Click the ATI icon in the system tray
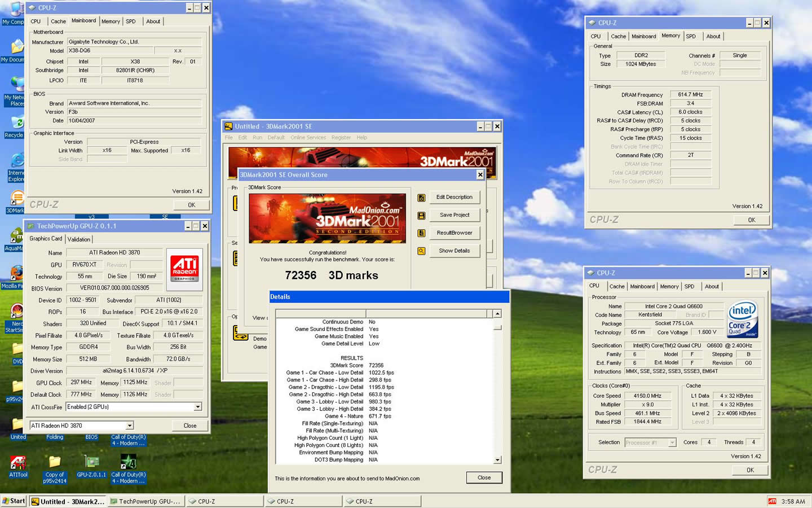This screenshot has height=508, width=812. click(772, 501)
